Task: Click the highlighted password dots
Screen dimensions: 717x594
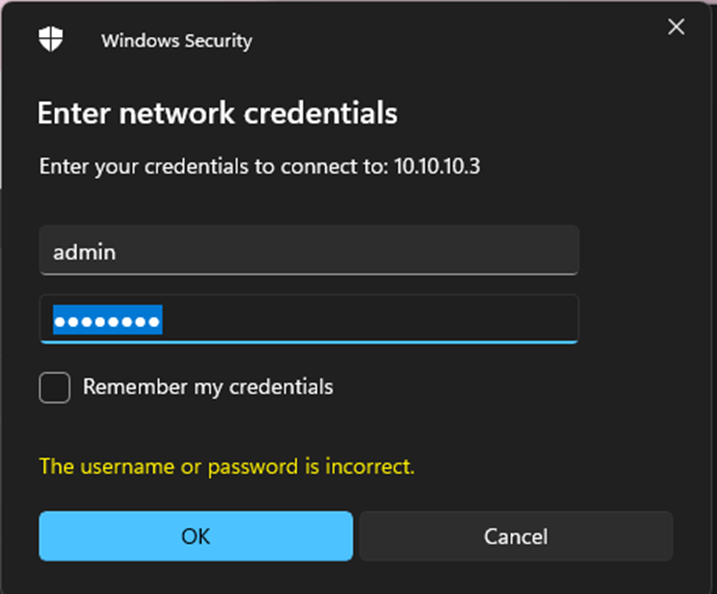Action: pos(107,321)
